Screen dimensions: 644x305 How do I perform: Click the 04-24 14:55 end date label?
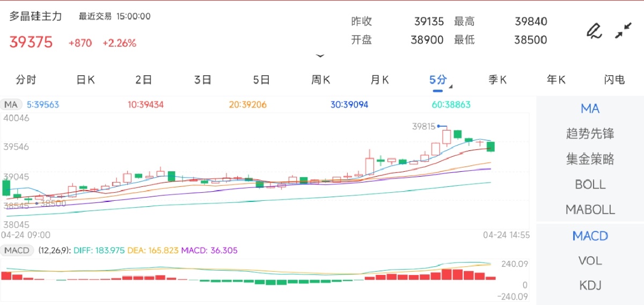[507, 235]
